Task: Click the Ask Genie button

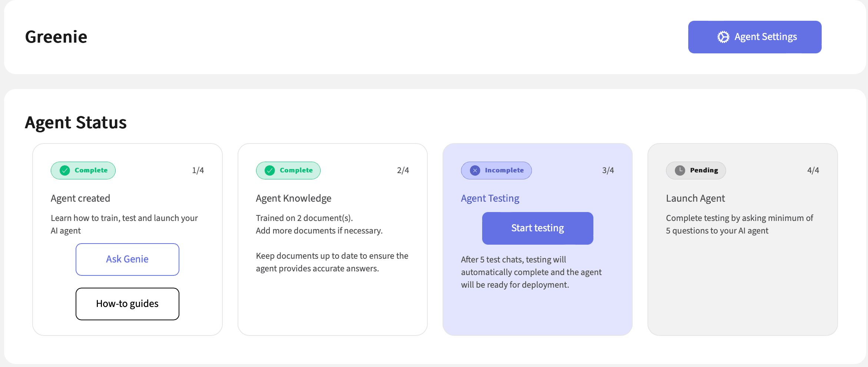Action: pyautogui.click(x=127, y=259)
